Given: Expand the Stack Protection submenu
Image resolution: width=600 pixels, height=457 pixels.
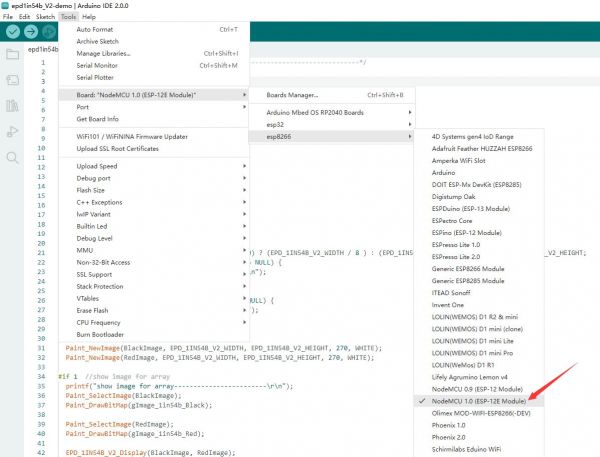Looking at the screenshot, I should [154, 286].
